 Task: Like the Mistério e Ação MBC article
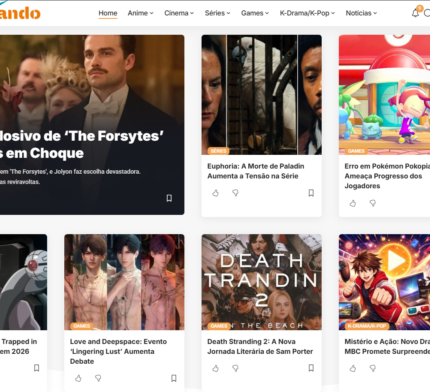353,368
